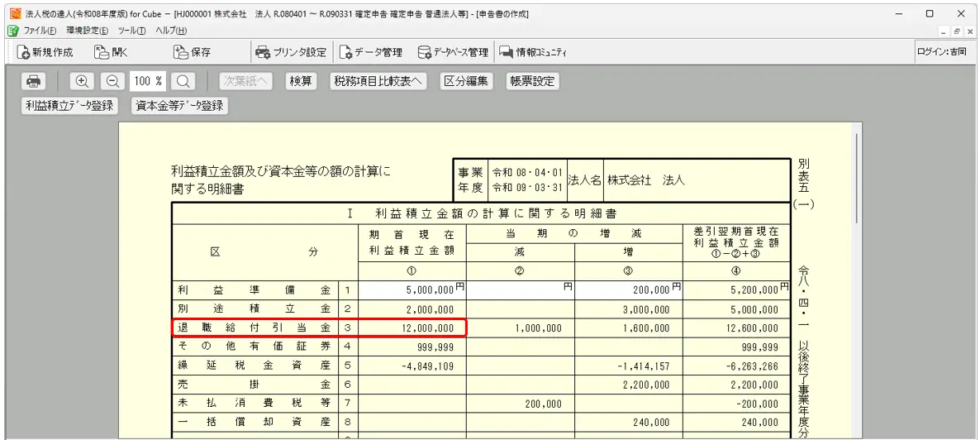Open データ管理 data management

(371, 53)
